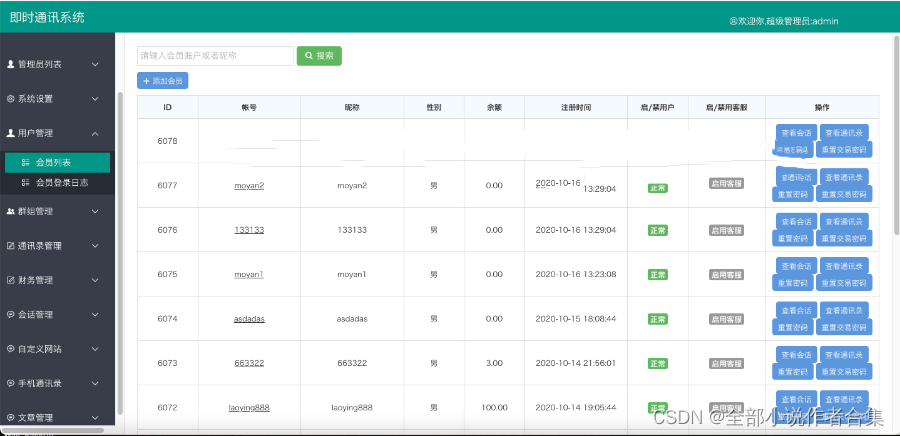Toggle 启用客服 for user moyan2
Image resolution: width=900 pixels, height=436 pixels.
pos(727,184)
